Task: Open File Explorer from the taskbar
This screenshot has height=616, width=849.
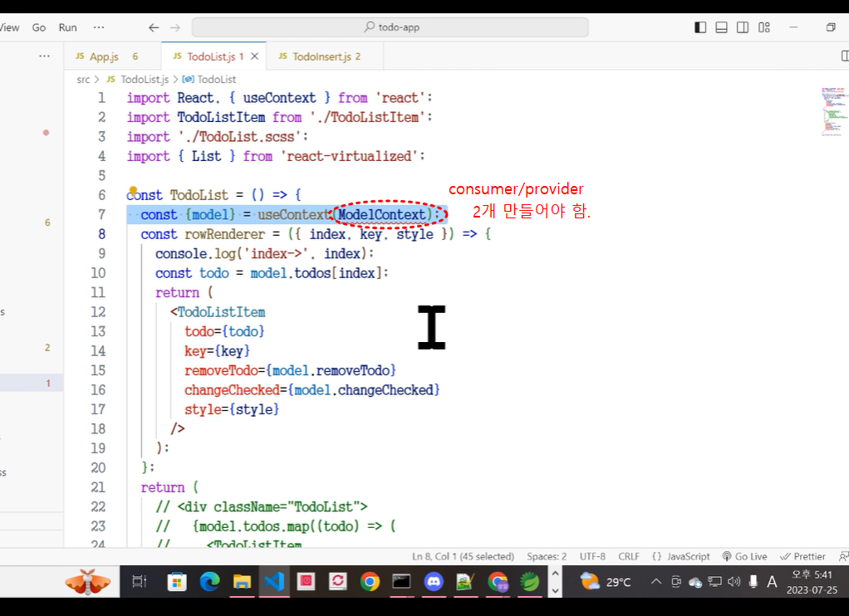Action: [242, 582]
